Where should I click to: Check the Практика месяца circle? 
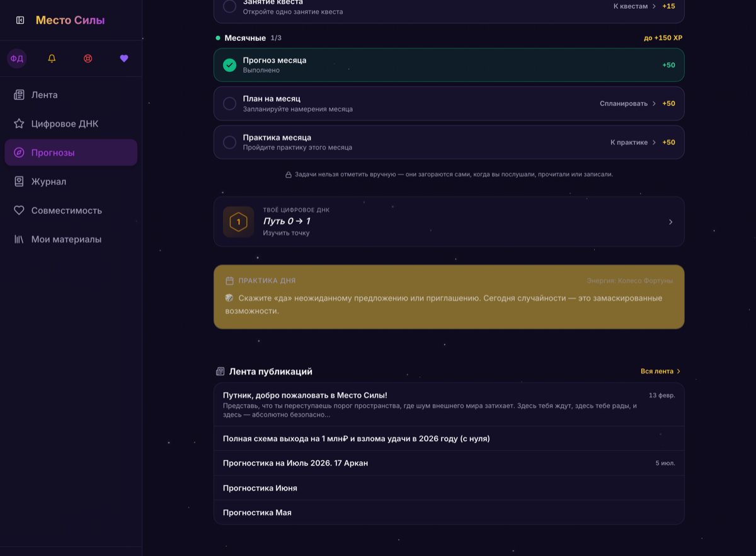point(230,142)
